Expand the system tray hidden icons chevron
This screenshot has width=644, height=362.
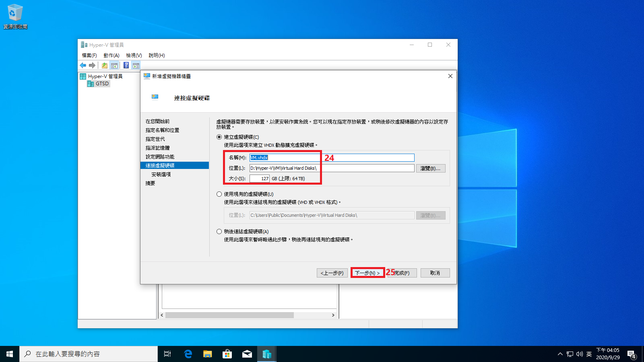560,354
